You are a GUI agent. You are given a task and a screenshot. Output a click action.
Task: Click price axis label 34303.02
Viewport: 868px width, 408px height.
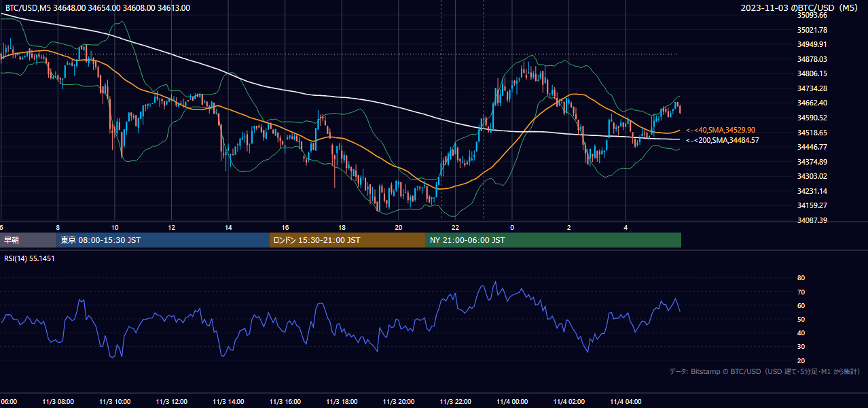[x=812, y=176]
